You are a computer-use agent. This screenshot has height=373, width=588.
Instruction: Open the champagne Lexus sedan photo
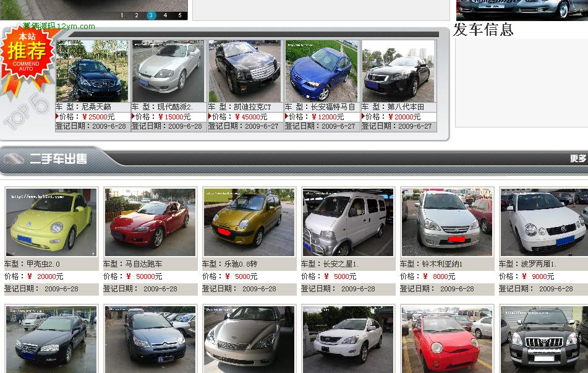click(x=249, y=340)
